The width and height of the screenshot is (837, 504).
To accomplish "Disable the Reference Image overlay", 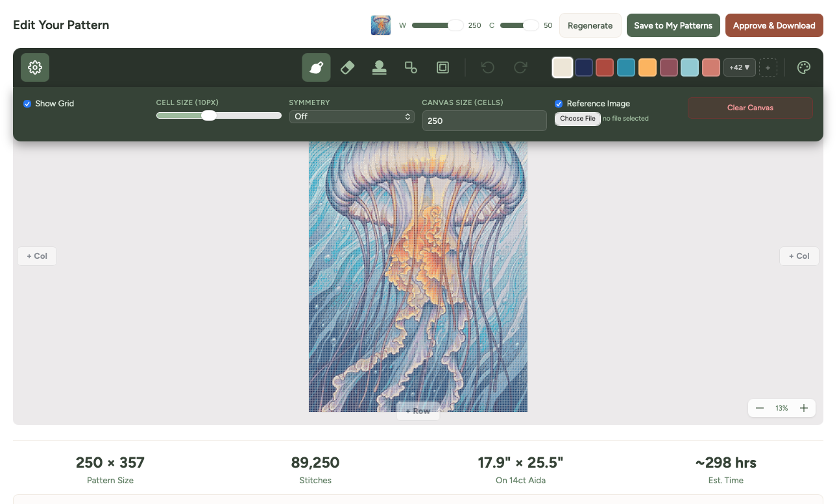I will (x=559, y=104).
